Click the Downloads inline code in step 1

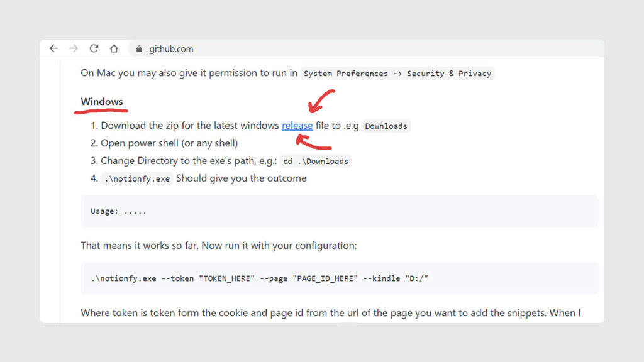click(x=386, y=126)
